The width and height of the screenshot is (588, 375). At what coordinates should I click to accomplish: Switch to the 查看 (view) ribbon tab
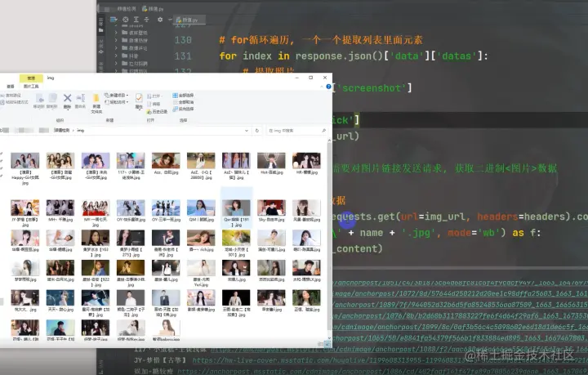11,87
